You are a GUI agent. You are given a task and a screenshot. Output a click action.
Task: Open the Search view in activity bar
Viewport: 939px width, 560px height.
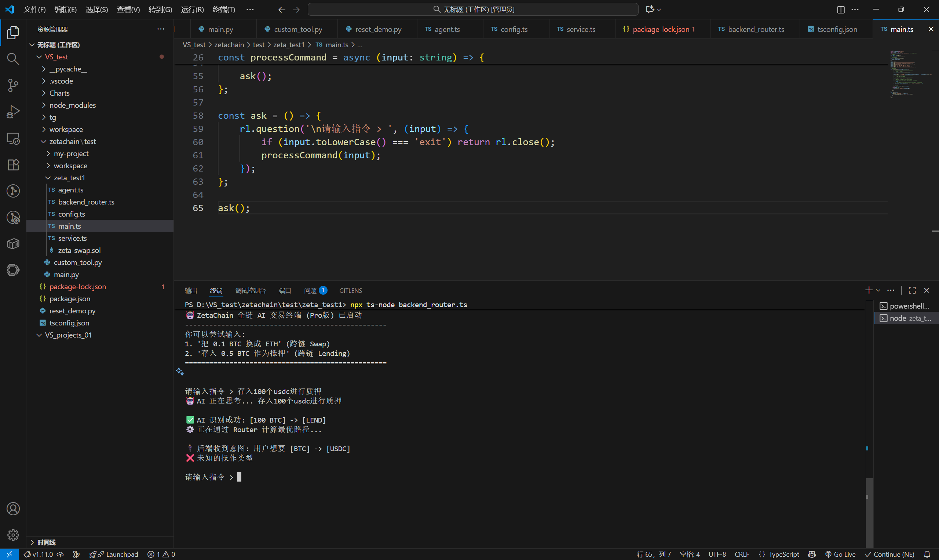(x=13, y=59)
